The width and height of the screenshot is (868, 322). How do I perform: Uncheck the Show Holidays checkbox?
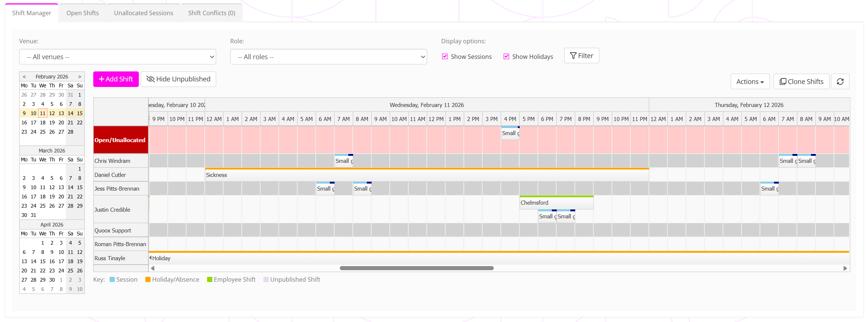coord(506,57)
